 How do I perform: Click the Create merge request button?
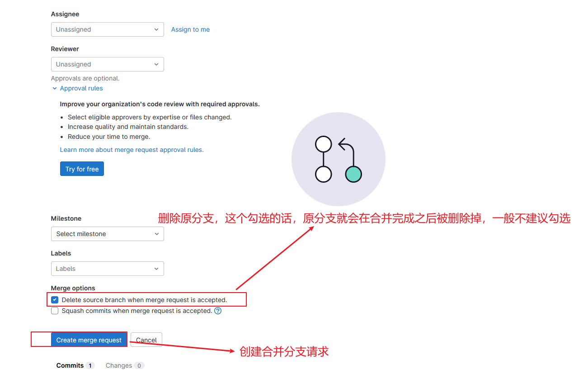(89, 340)
